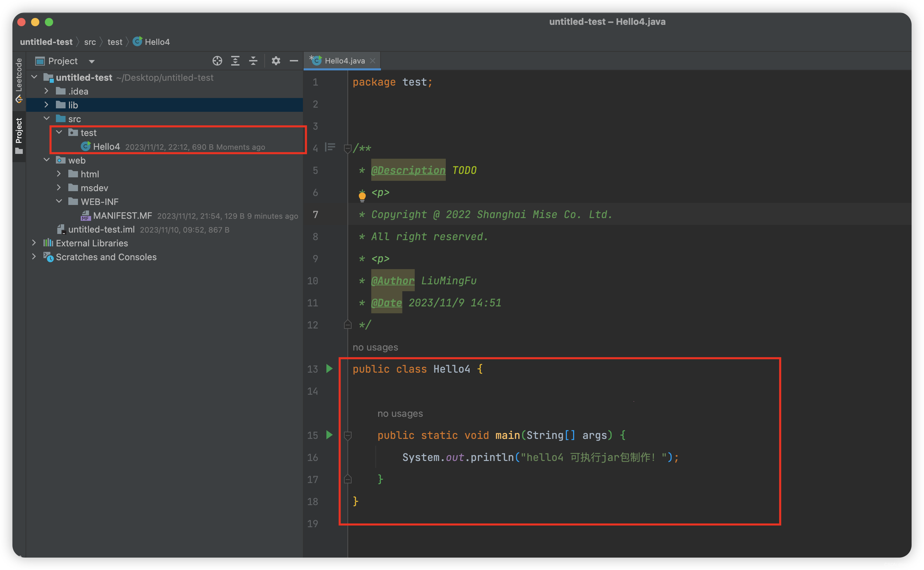This screenshot has height=570, width=924.
Task: Hide the Project panel with minus icon
Action: tap(294, 61)
